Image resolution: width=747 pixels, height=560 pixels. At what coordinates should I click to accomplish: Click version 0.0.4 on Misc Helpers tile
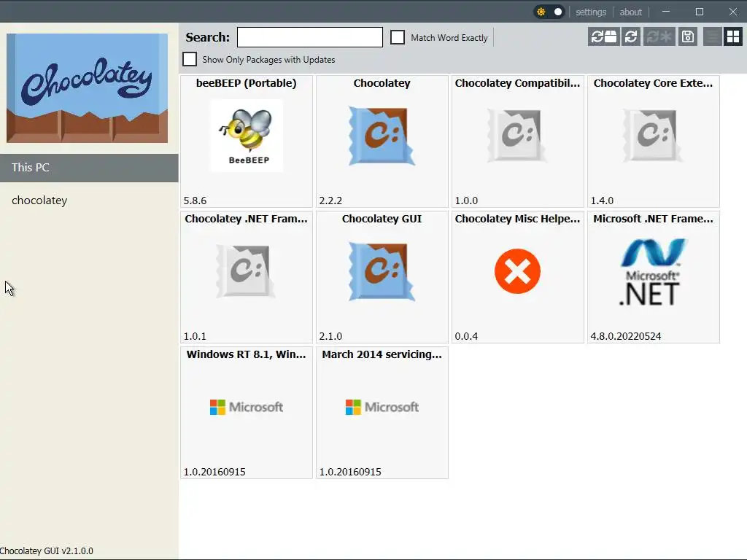(466, 336)
